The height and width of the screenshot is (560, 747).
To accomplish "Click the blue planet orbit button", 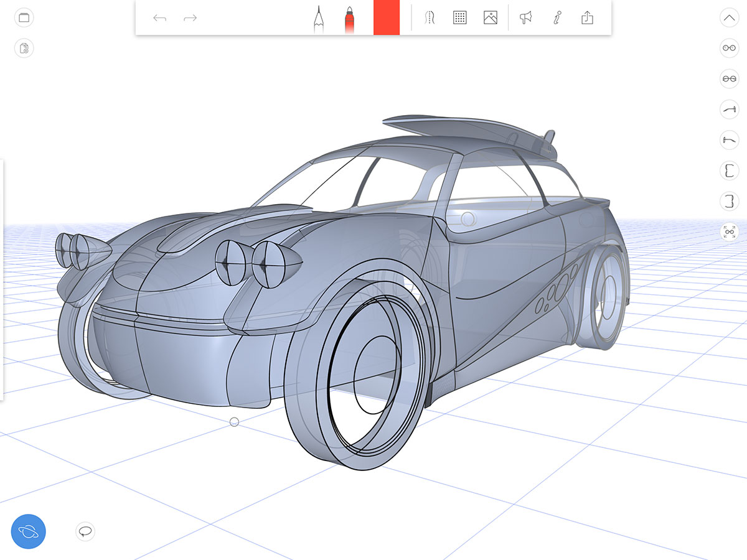I will pos(29,531).
